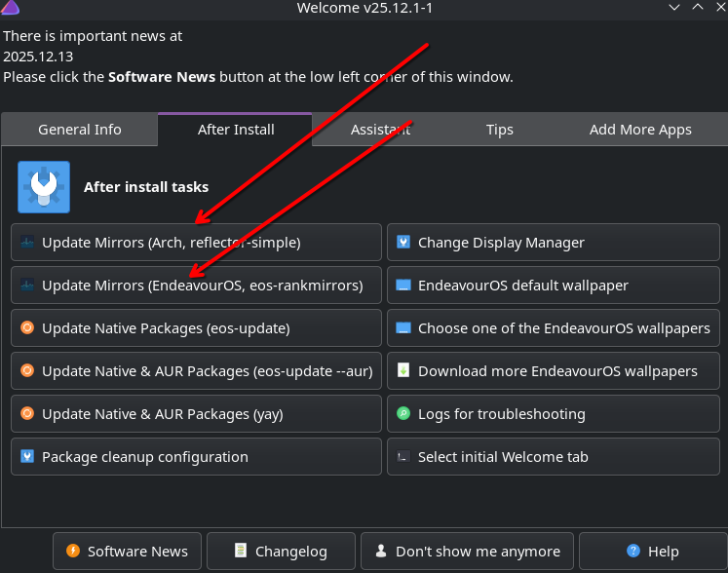Image resolution: width=728 pixels, height=573 pixels.
Task: Click the orange icon beside Update Native Packages (eos-update)
Action: [x=27, y=328]
